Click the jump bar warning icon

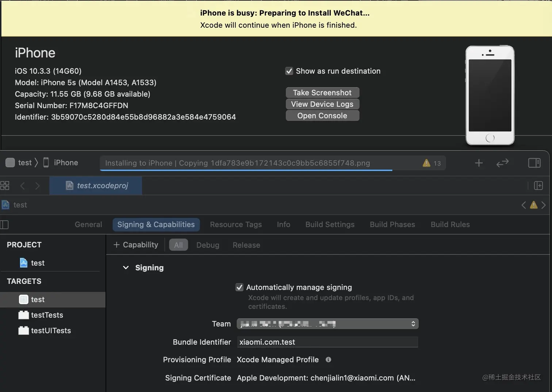[x=534, y=205]
